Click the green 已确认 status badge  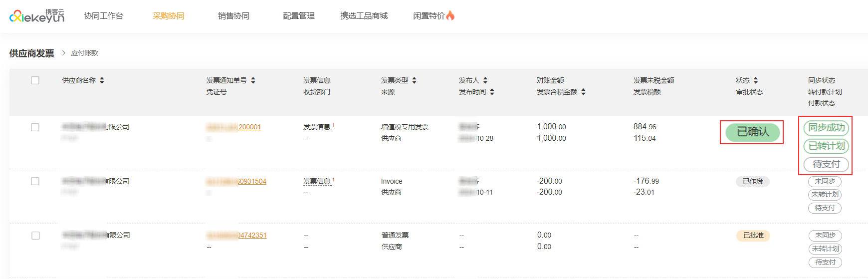(752, 132)
